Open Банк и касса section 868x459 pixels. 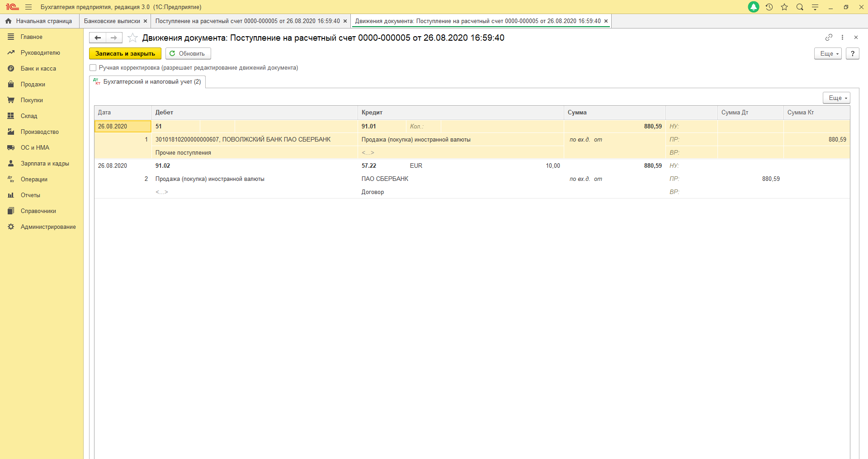[x=38, y=69]
